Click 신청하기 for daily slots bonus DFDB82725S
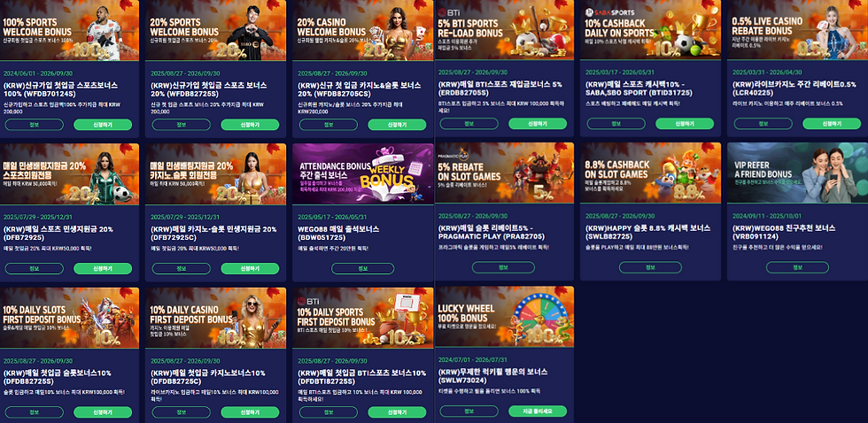Screen dimensions: 868x423 103,412
